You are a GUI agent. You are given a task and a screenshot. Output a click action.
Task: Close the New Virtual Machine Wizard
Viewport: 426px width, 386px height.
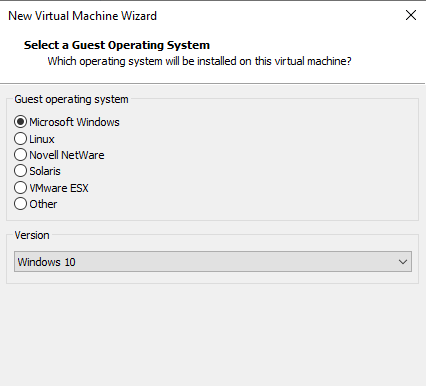pyautogui.click(x=411, y=15)
